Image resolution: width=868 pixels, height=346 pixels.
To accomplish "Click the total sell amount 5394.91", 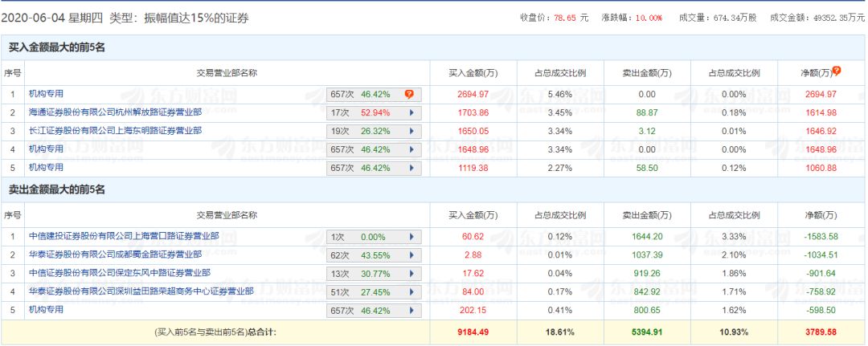I will [646, 332].
